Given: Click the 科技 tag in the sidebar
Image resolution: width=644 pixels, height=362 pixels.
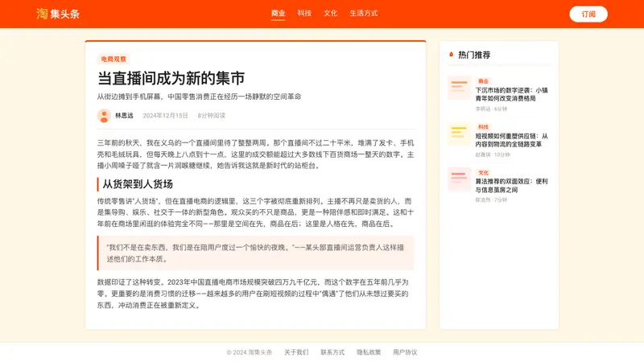Looking at the screenshot, I should coord(483,127).
